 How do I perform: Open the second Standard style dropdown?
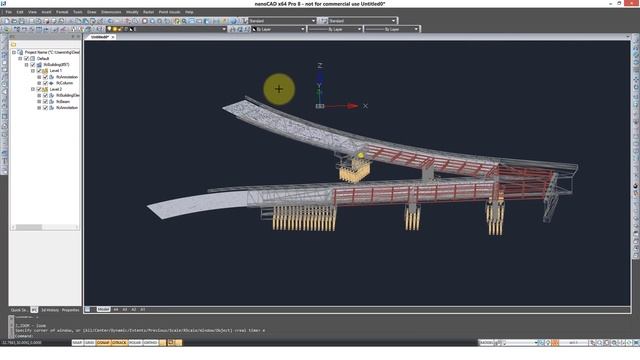393,21
